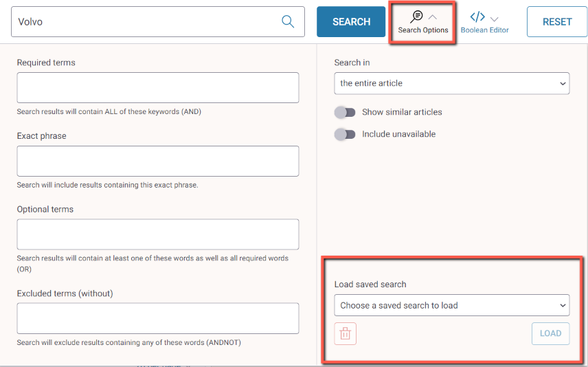The image size is (588, 367).
Task: Click the Required terms input field
Action: click(x=158, y=88)
